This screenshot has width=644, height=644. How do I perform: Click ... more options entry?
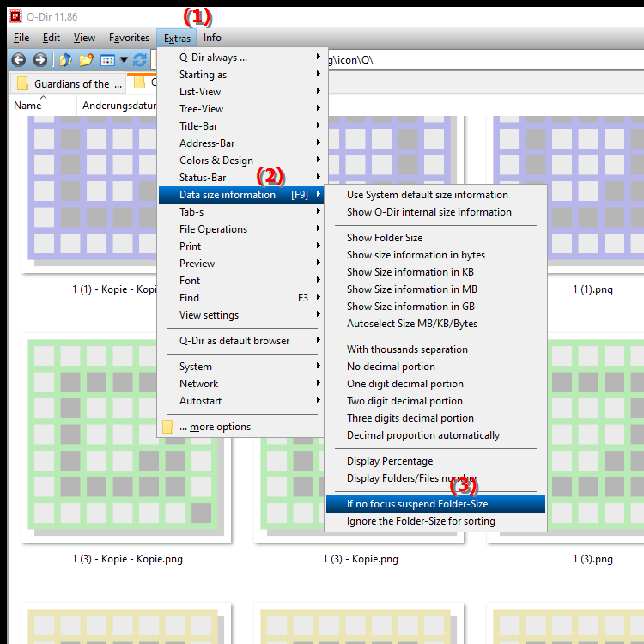[241, 427]
